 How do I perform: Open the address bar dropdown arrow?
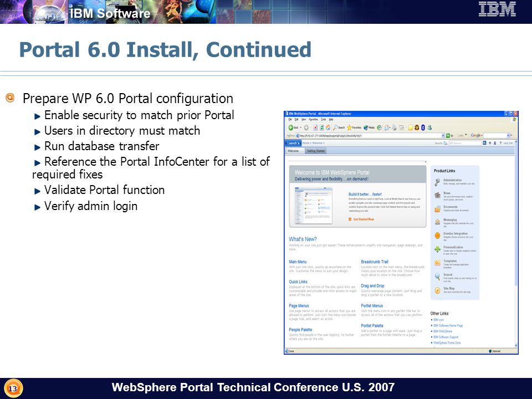[x=443, y=135]
